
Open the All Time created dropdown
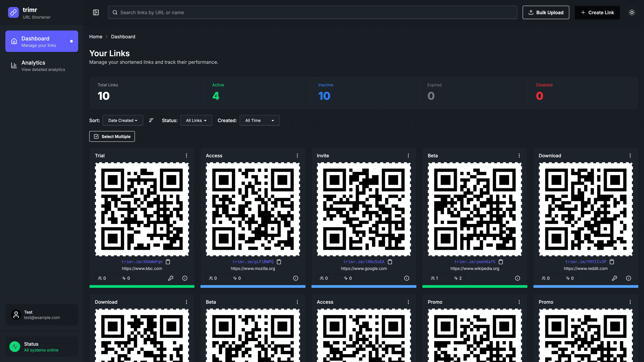[260, 120]
